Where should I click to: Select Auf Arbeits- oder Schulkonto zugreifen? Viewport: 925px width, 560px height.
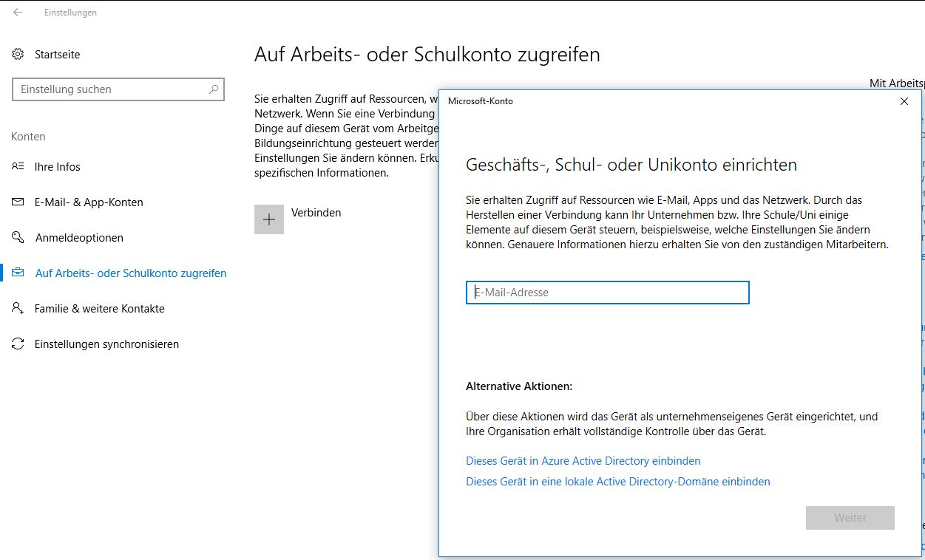pos(131,273)
